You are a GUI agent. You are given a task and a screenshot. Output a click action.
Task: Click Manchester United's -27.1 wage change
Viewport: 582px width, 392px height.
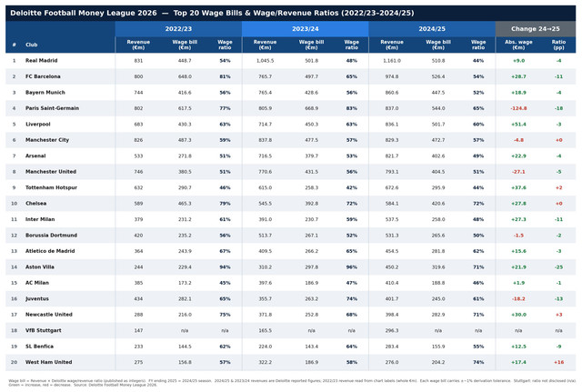[518, 172]
